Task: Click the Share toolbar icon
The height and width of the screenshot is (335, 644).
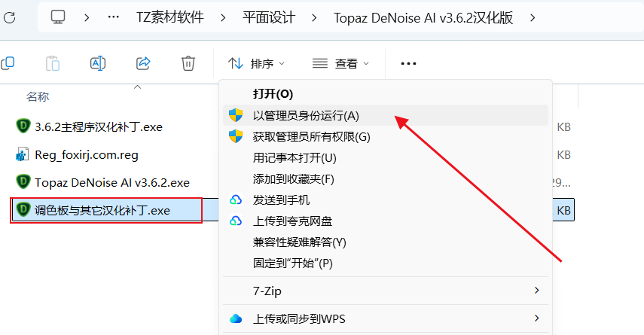Action: (143, 63)
